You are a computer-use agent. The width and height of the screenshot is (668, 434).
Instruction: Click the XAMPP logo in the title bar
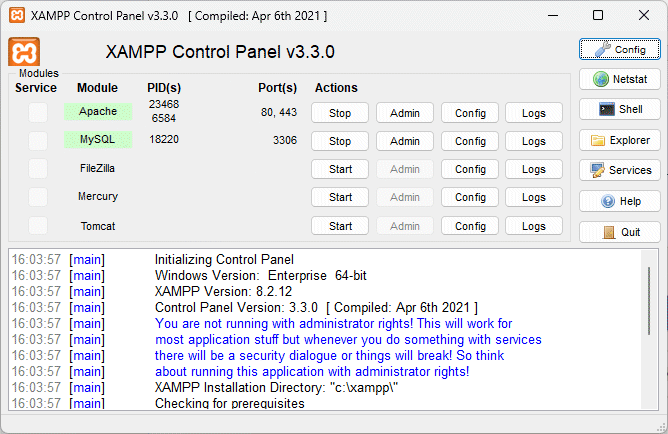tap(17, 15)
